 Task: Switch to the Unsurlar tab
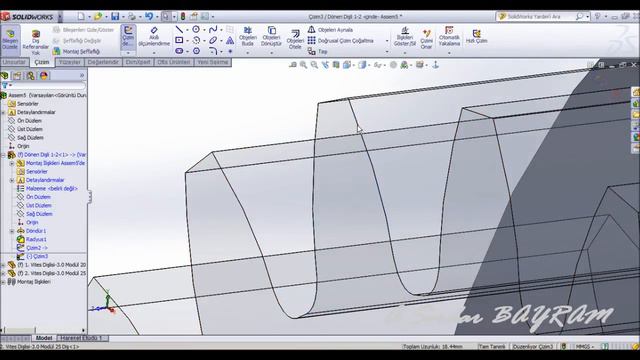tap(15, 62)
